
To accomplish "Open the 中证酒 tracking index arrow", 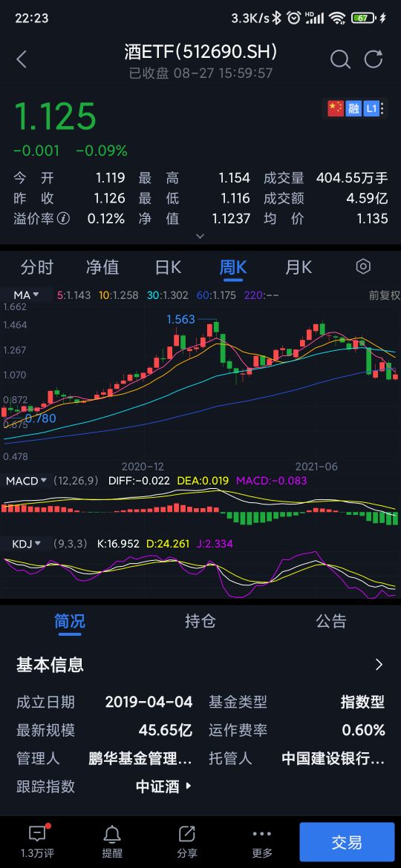I will 189,786.
